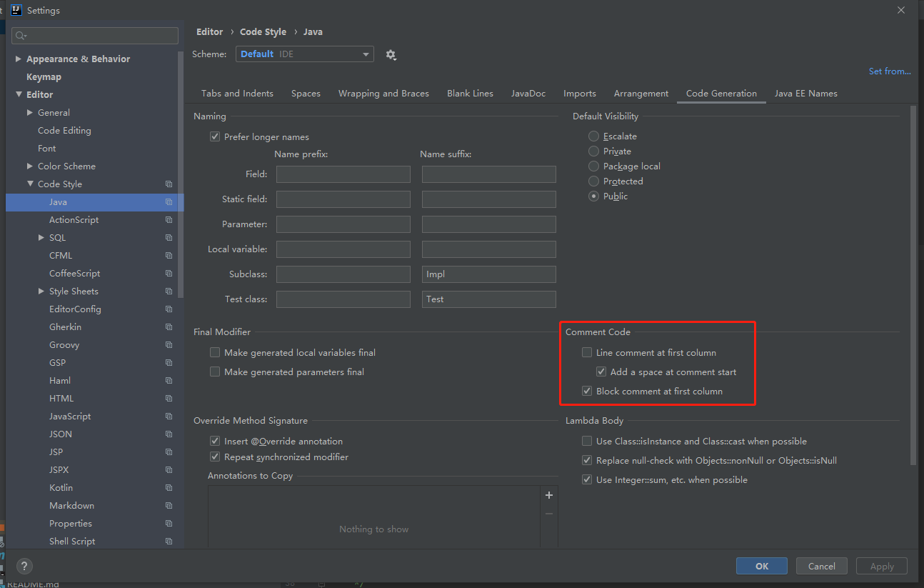
Task: Click the add annotation plus icon
Action: (549, 495)
